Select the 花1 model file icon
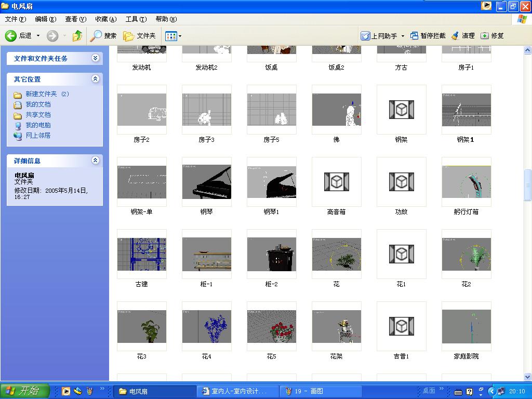Viewport: 532px width, 399px height. coord(402,254)
